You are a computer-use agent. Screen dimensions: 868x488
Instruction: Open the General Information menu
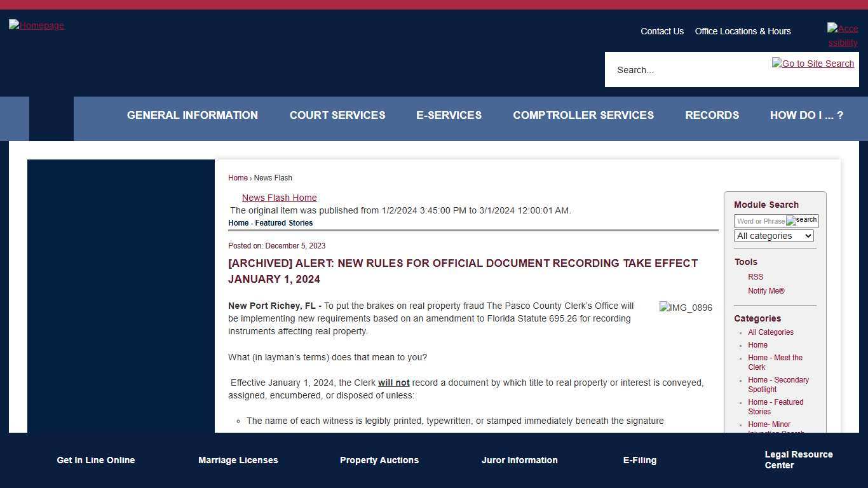coord(193,115)
